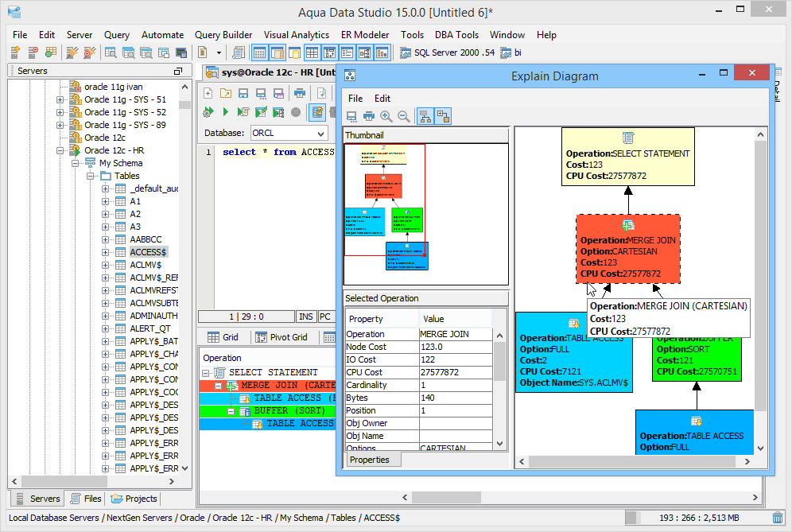Viewport: 792px width, 532px height.
Task: Select the AABBCC table in the tree
Action: (x=146, y=239)
